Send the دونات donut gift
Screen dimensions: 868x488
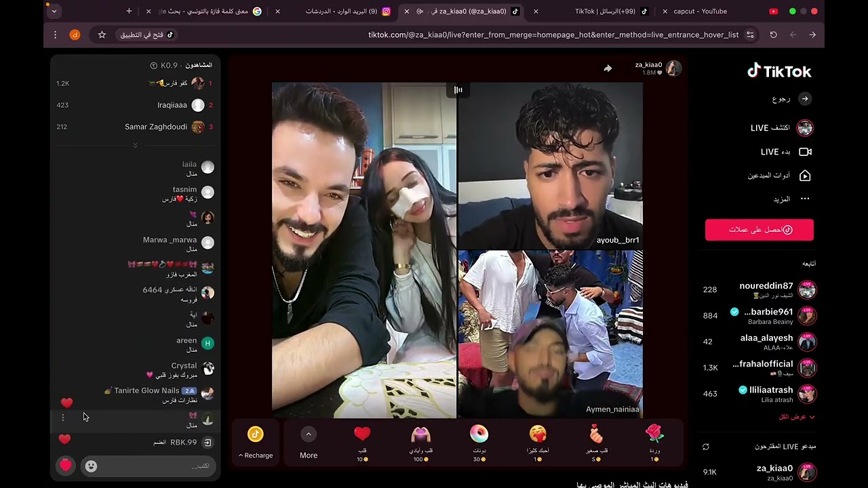479,433
